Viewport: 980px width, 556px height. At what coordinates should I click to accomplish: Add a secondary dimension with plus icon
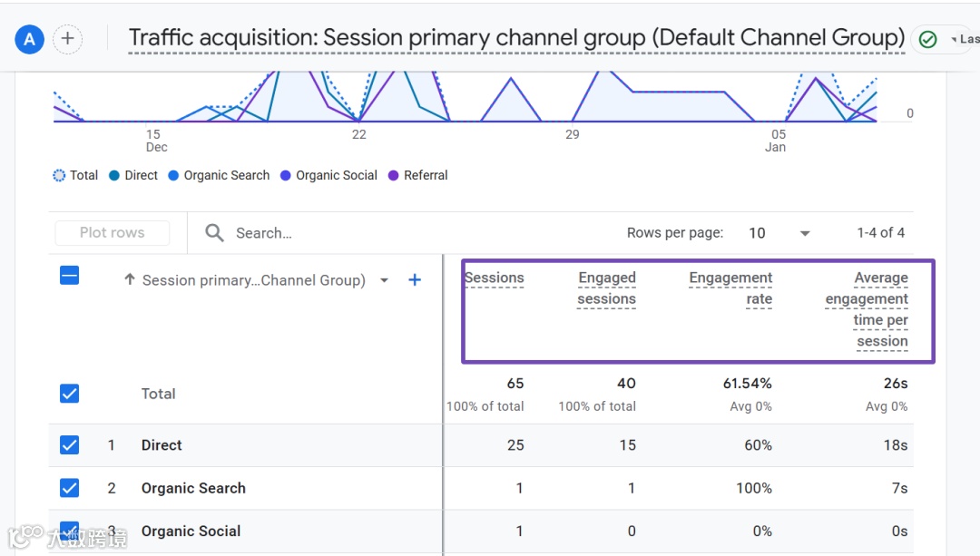point(415,280)
